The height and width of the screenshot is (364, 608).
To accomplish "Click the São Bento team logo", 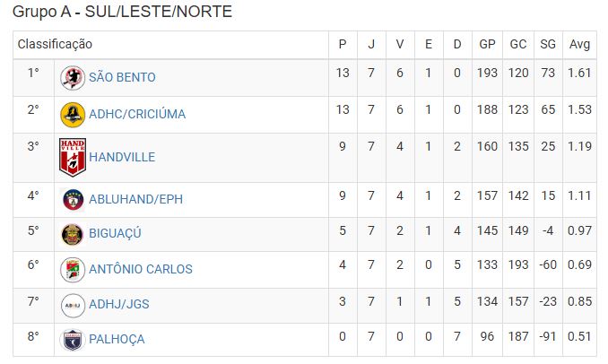I will pos(73,78).
